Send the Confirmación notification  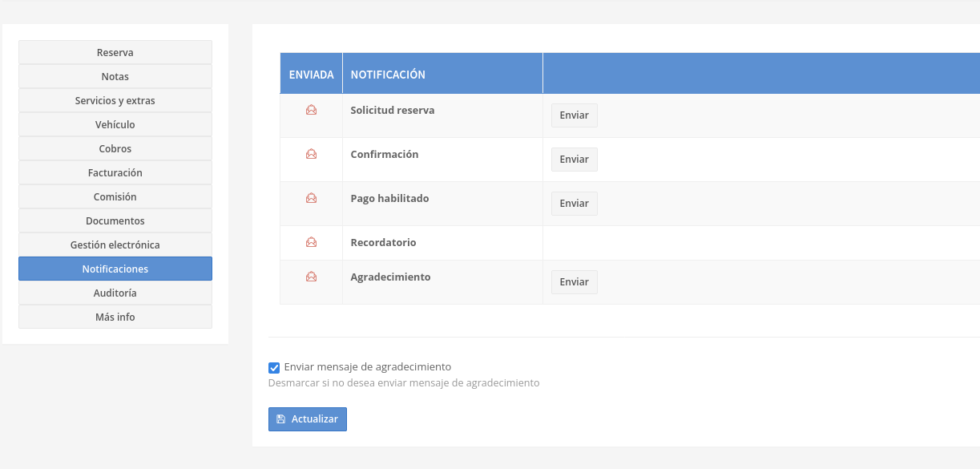point(575,160)
